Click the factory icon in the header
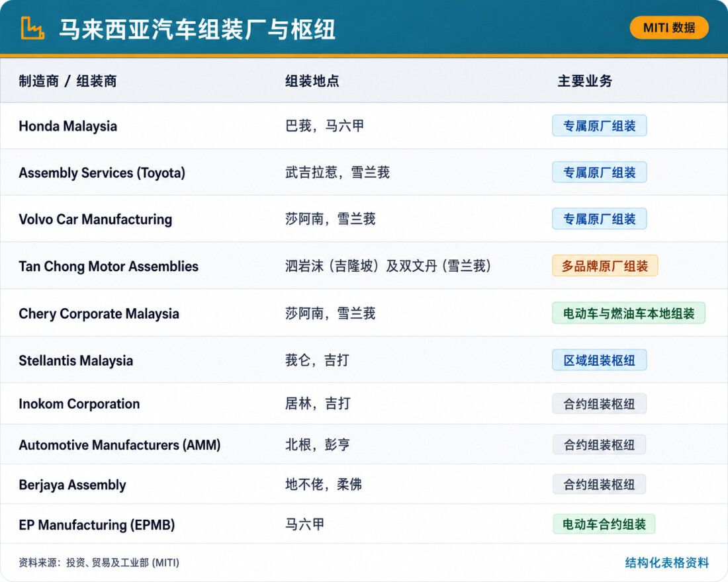 coord(32,28)
